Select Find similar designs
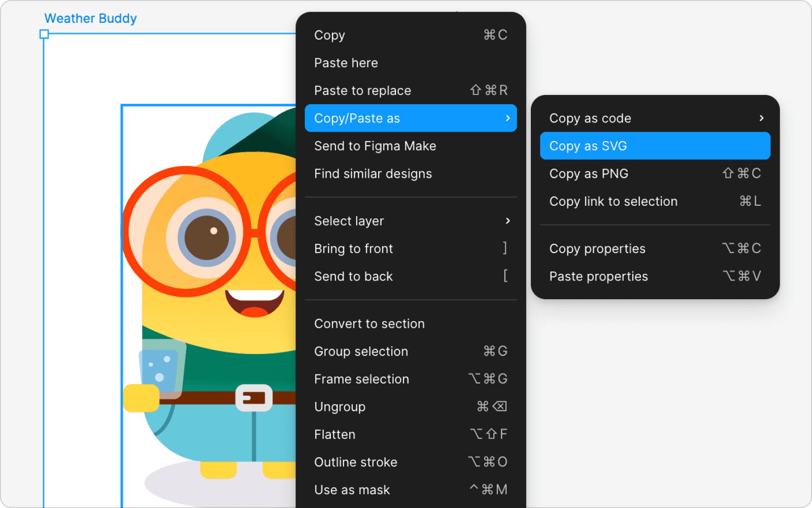Screen dimensions: 812x508 (411, 174)
